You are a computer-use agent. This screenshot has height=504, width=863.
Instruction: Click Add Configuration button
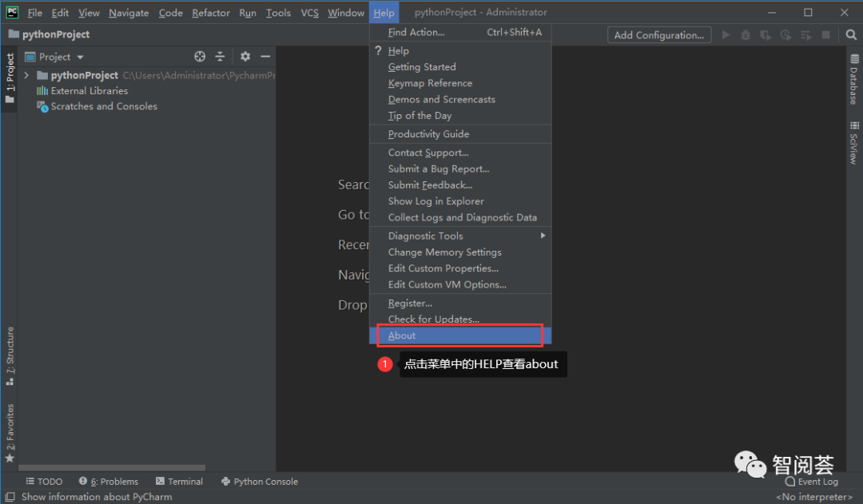(x=659, y=34)
